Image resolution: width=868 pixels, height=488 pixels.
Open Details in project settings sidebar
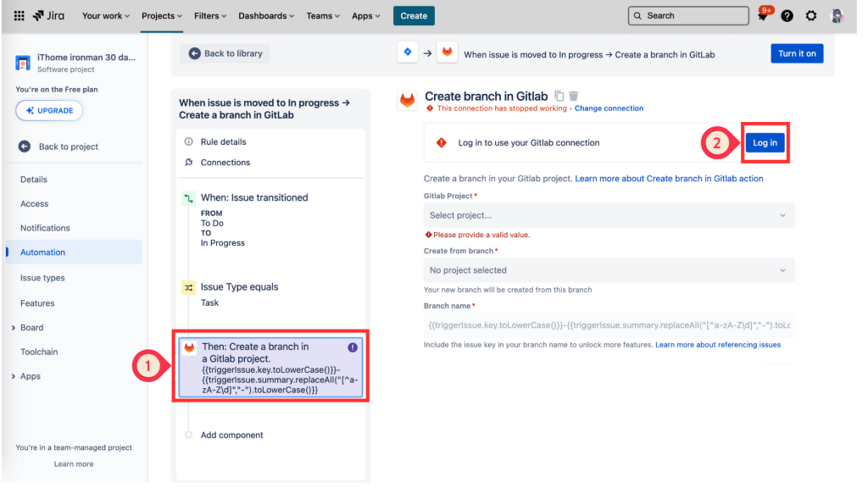click(x=34, y=180)
